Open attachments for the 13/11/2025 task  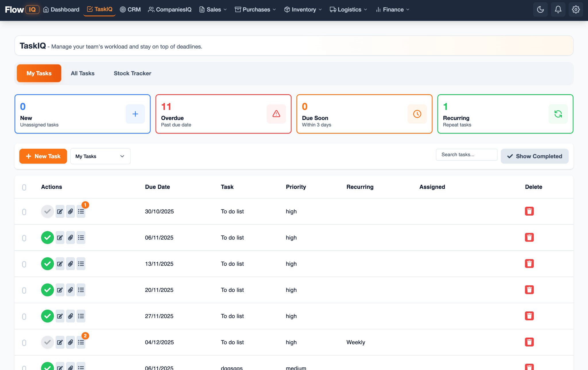pos(70,264)
